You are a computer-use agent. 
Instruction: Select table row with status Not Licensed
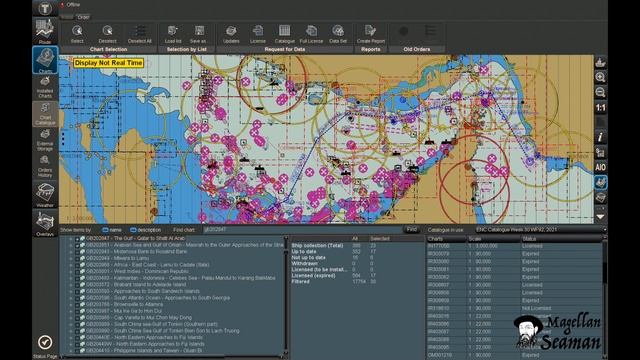[514, 308]
